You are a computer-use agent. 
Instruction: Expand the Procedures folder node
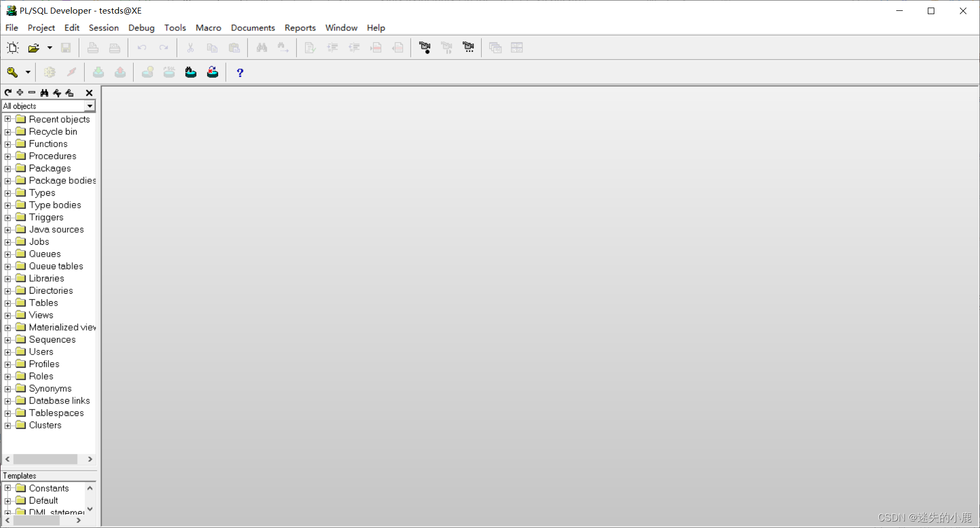tap(8, 156)
